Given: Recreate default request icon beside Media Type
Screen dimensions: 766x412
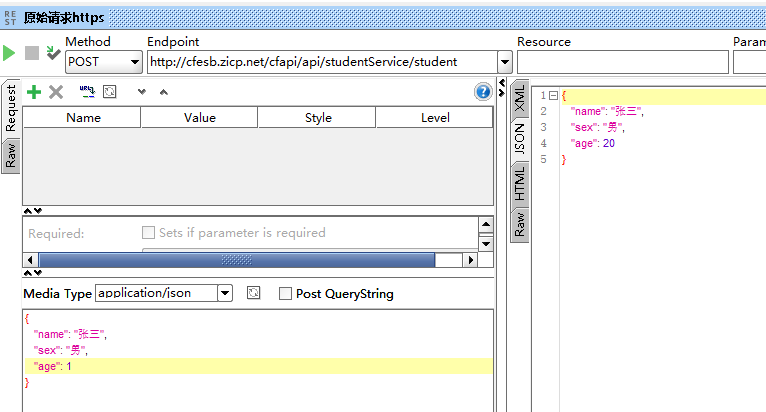Looking at the screenshot, I should pyautogui.click(x=253, y=293).
